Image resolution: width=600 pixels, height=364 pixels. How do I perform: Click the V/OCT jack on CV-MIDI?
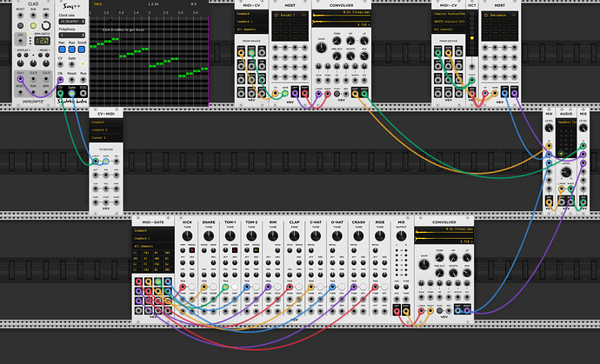tap(96, 162)
